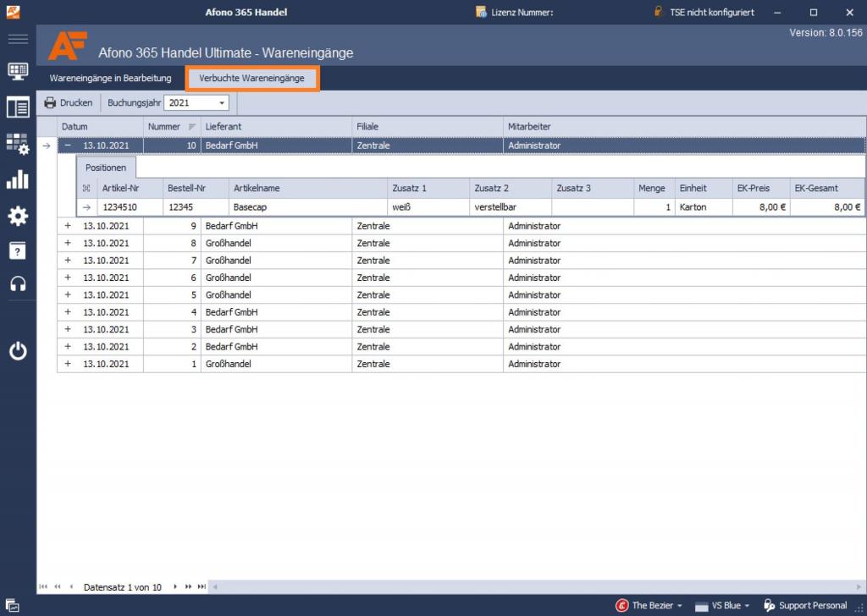Click the Artikelname column header
Viewport: 867px width, 616px height.
pyautogui.click(x=308, y=189)
